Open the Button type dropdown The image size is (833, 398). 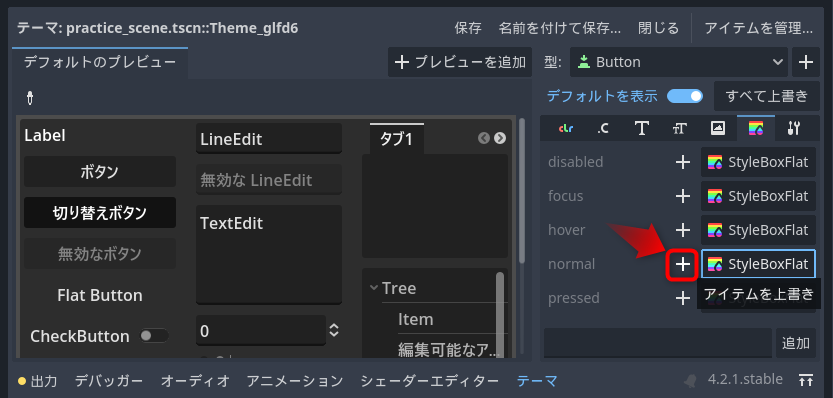(x=678, y=62)
